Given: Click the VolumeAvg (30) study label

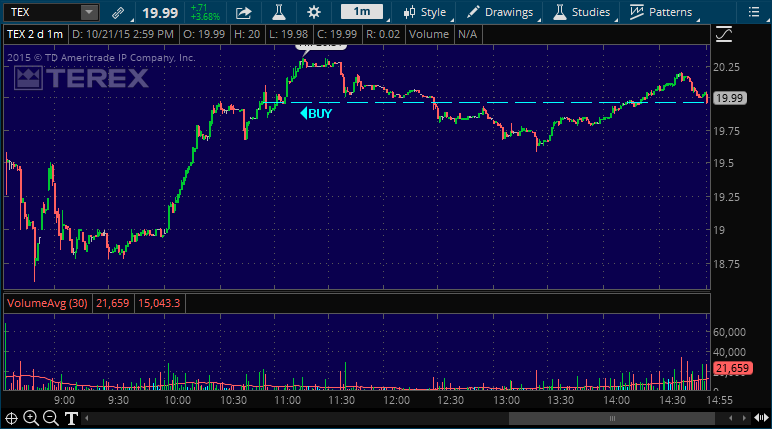Looking at the screenshot, I should (x=48, y=303).
